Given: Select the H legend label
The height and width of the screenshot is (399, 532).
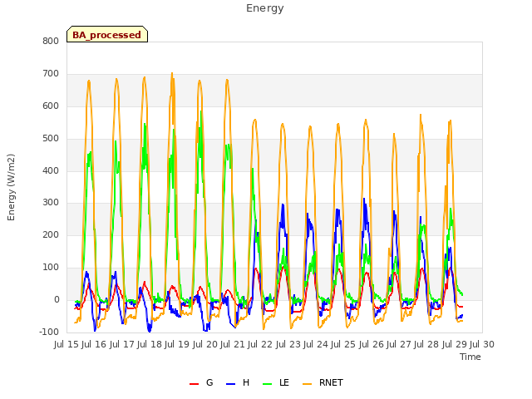Looking at the screenshot, I should tap(246, 382).
